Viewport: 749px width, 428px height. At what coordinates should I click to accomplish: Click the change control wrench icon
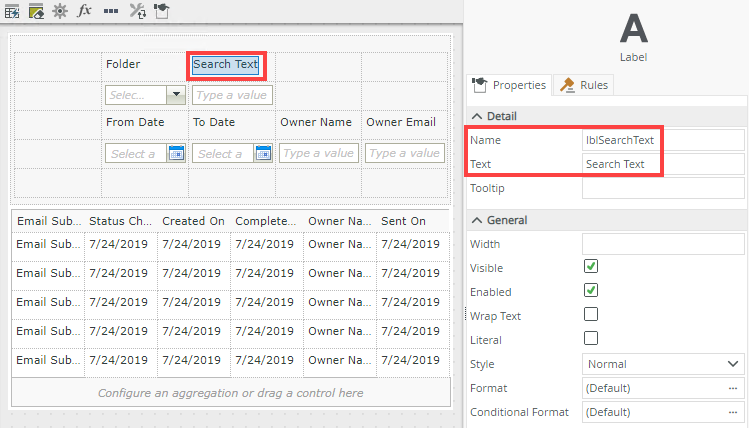pyautogui.click(x=138, y=11)
